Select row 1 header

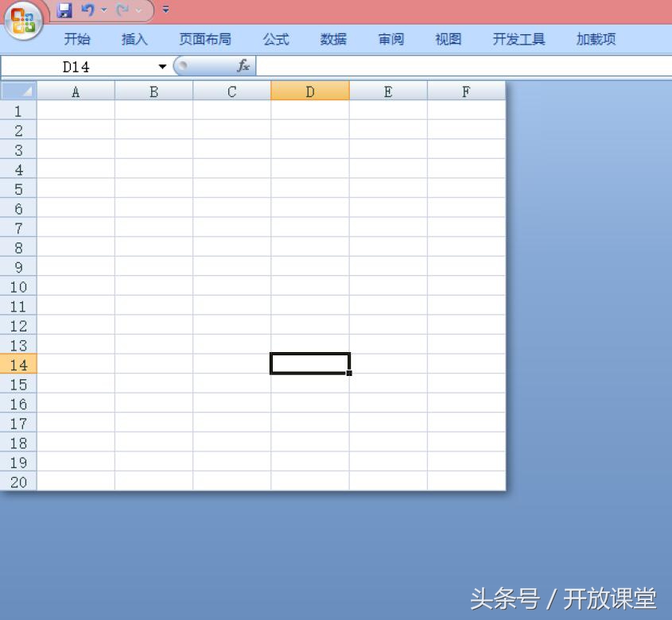(18, 110)
